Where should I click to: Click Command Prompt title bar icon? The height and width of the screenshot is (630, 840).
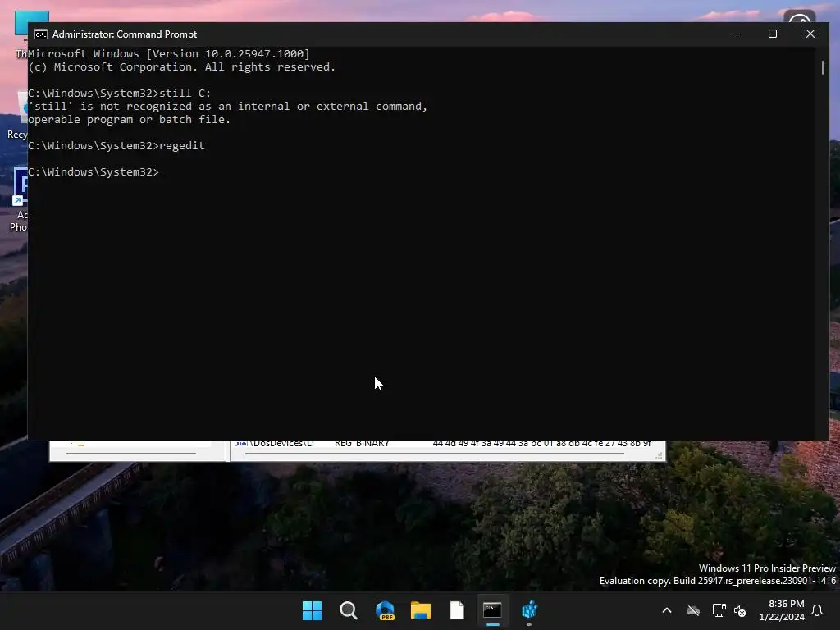[41, 34]
